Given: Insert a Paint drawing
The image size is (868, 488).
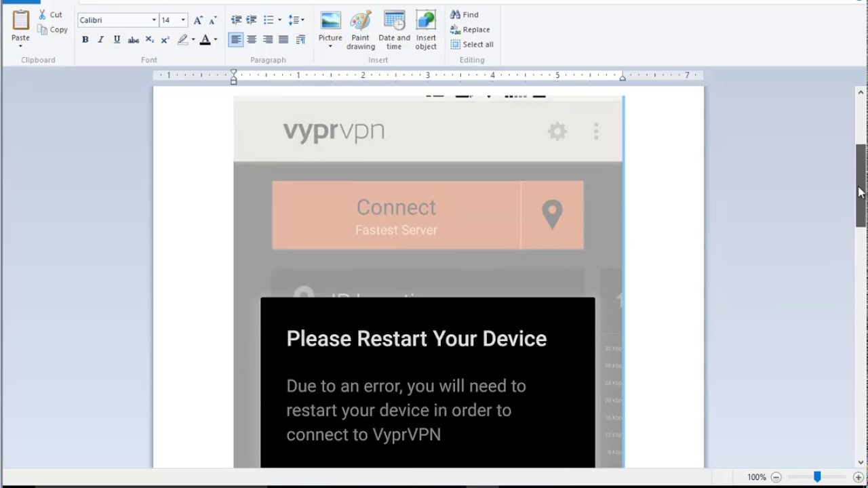Looking at the screenshot, I should 361,30.
